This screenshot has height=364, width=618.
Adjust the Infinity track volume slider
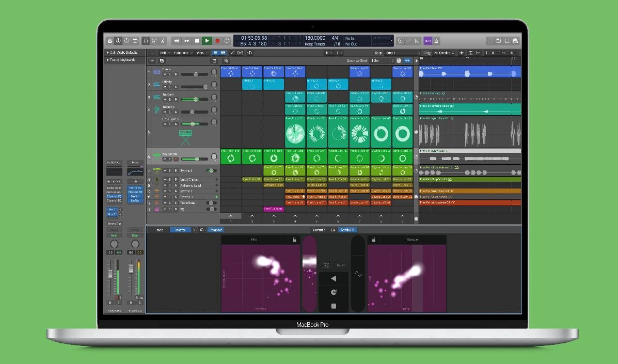pos(194,87)
